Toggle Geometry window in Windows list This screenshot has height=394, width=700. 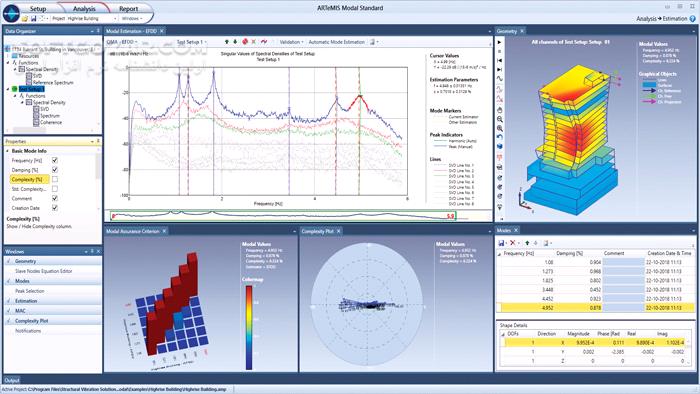tap(53, 261)
